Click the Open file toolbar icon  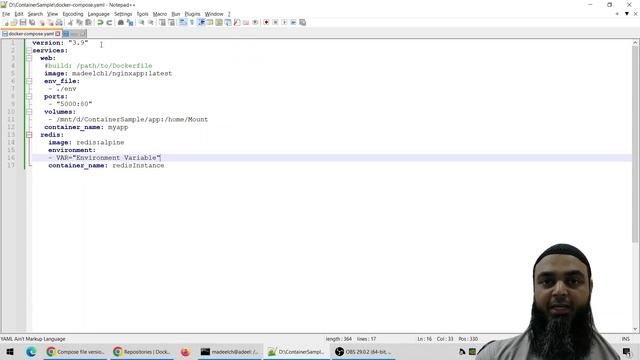click(14, 22)
